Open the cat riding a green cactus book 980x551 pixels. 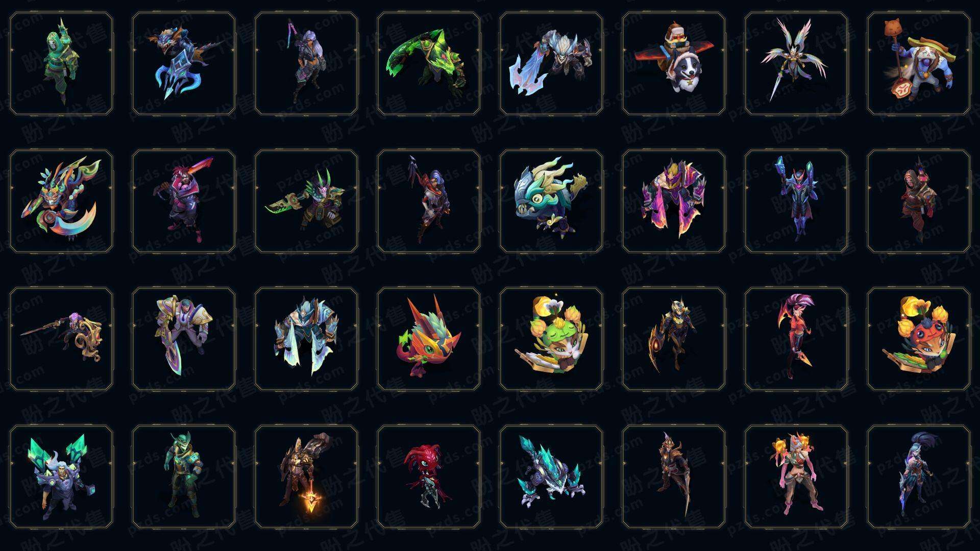[x=551, y=339]
